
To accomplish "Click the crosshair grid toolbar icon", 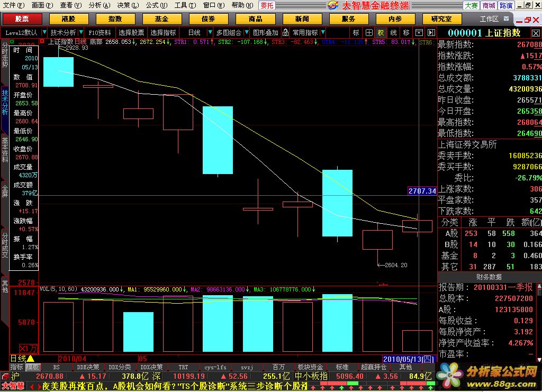I will click(369, 32).
